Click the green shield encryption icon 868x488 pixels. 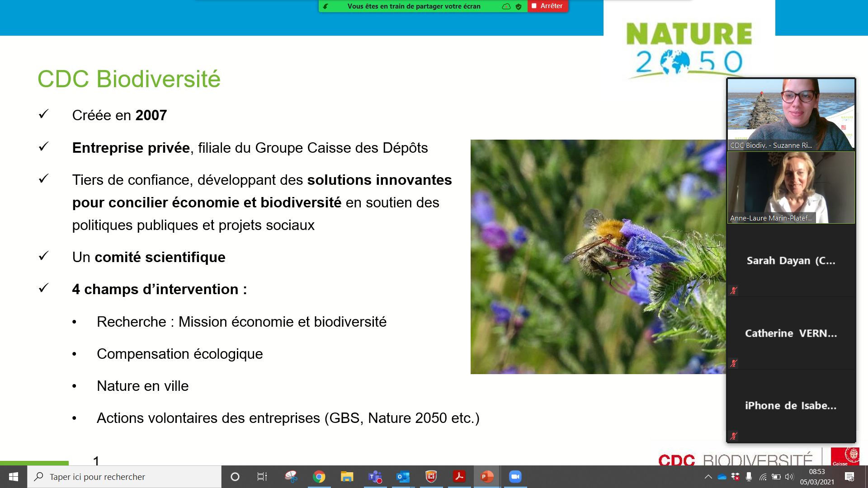point(519,6)
